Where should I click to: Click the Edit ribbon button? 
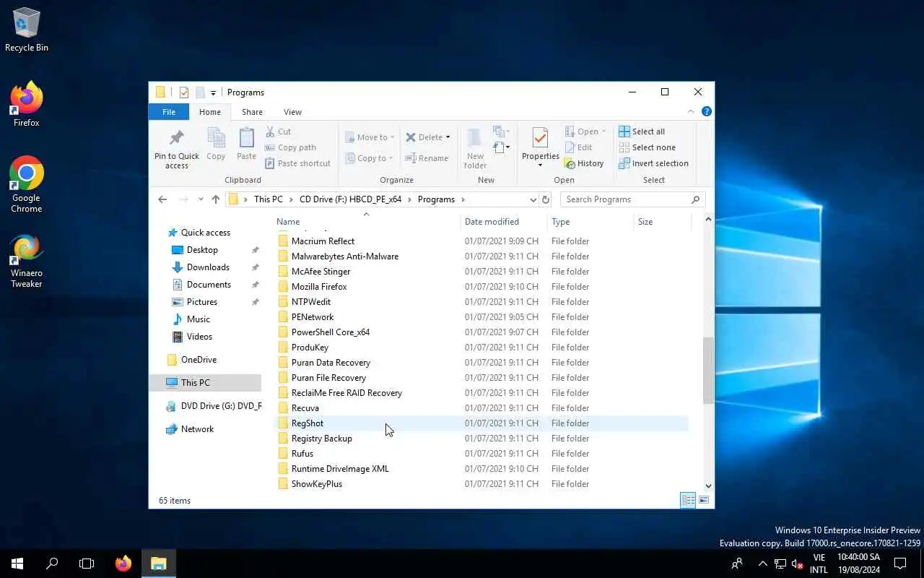coord(578,147)
